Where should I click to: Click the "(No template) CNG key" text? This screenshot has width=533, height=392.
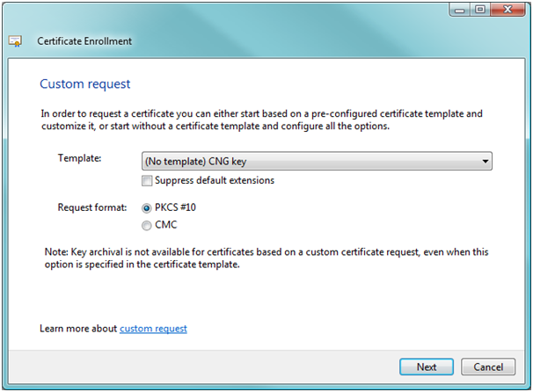click(195, 162)
